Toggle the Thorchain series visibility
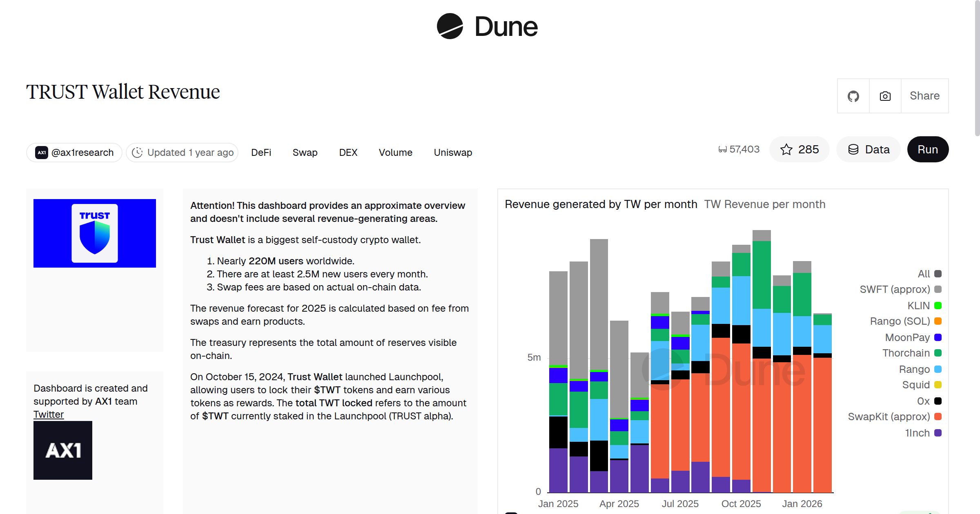 tap(905, 353)
